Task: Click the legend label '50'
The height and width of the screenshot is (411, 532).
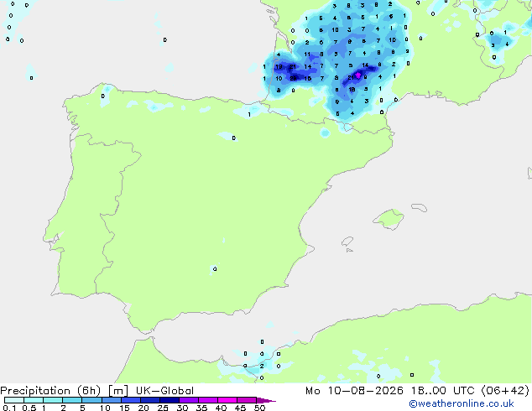Action: [259, 408]
